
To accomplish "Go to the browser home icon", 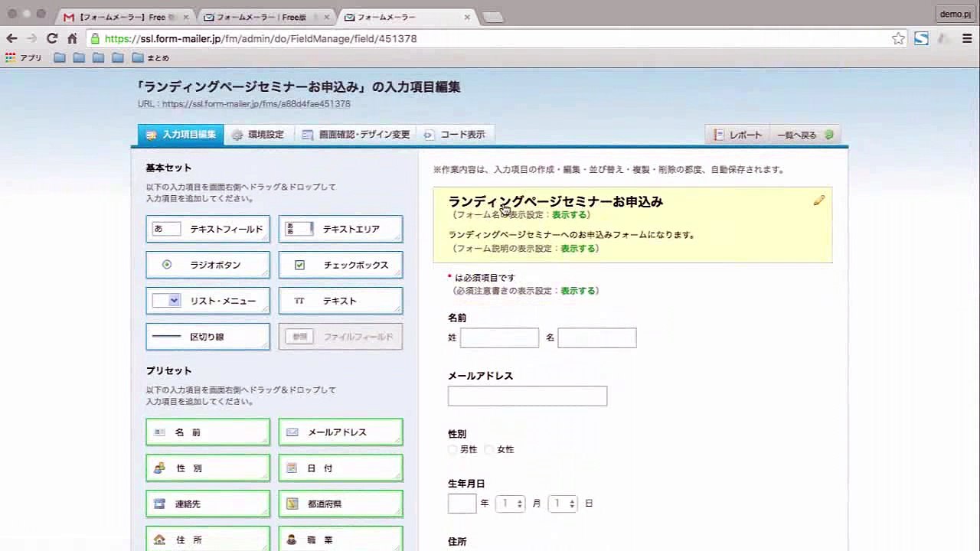I will (72, 38).
